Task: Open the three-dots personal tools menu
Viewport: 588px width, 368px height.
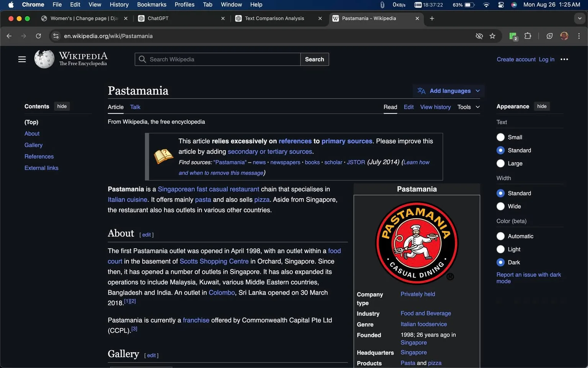Action: tap(564, 59)
